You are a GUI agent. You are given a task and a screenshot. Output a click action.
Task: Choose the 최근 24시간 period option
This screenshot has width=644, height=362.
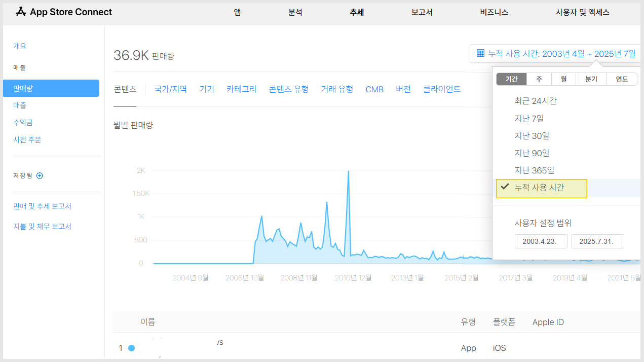pyautogui.click(x=535, y=101)
